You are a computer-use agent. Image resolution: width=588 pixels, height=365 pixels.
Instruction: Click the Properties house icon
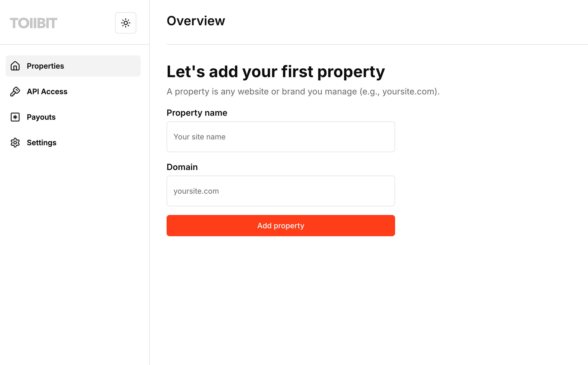15,66
